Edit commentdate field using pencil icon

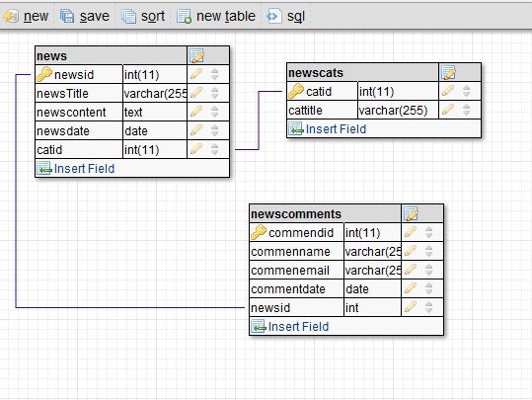(x=411, y=288)
